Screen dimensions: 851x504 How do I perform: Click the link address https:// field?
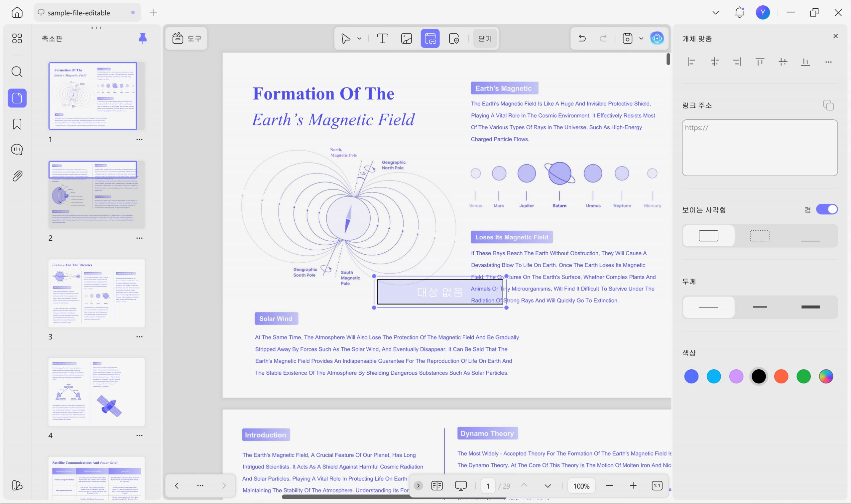point(760,148)
